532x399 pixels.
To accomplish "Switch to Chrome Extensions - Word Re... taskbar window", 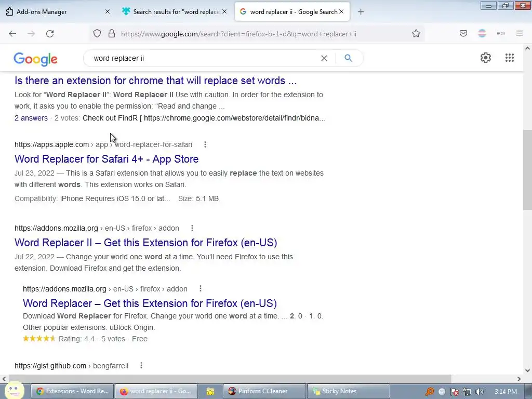I will click(72, 391).
